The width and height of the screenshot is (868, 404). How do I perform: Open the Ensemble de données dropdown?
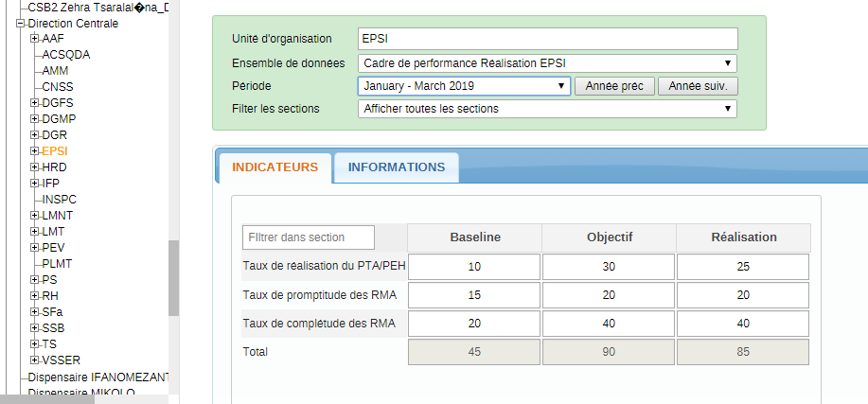[547, 63]
